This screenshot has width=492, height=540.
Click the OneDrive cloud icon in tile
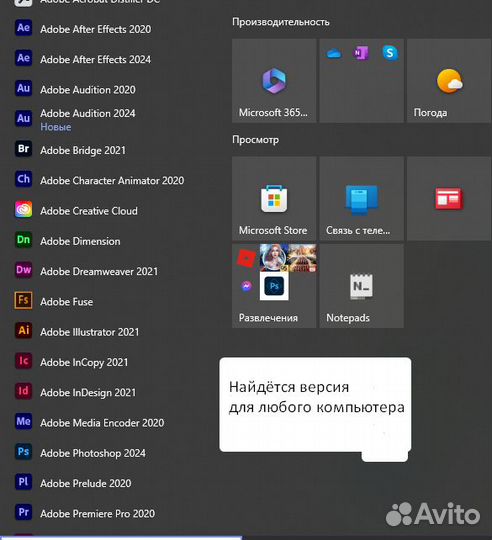coord(334,53)
